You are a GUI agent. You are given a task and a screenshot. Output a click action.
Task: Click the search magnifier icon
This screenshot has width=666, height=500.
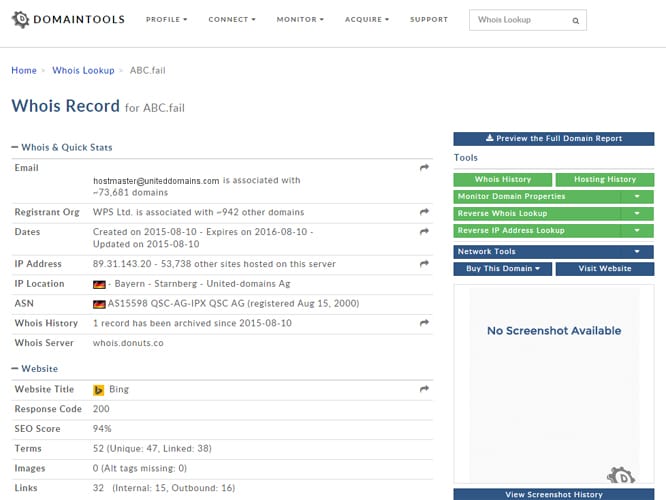click(x=575, y=20)
